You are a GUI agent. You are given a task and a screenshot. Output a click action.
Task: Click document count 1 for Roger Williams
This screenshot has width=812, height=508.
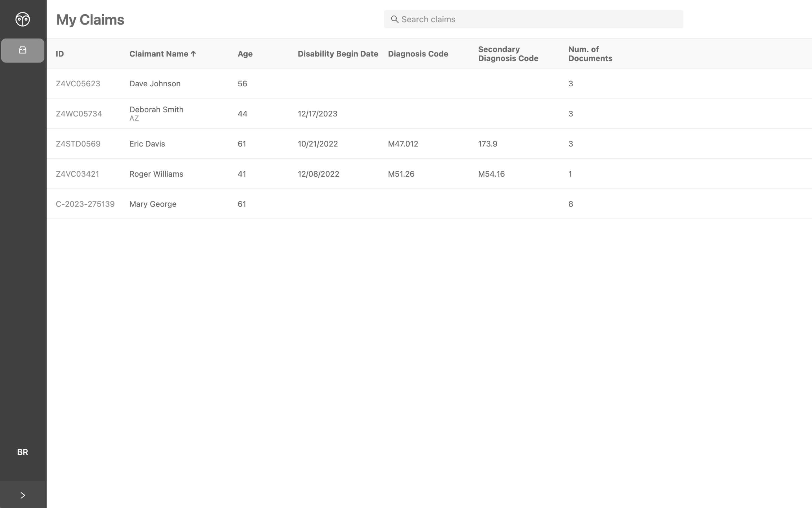coord(570,174)
